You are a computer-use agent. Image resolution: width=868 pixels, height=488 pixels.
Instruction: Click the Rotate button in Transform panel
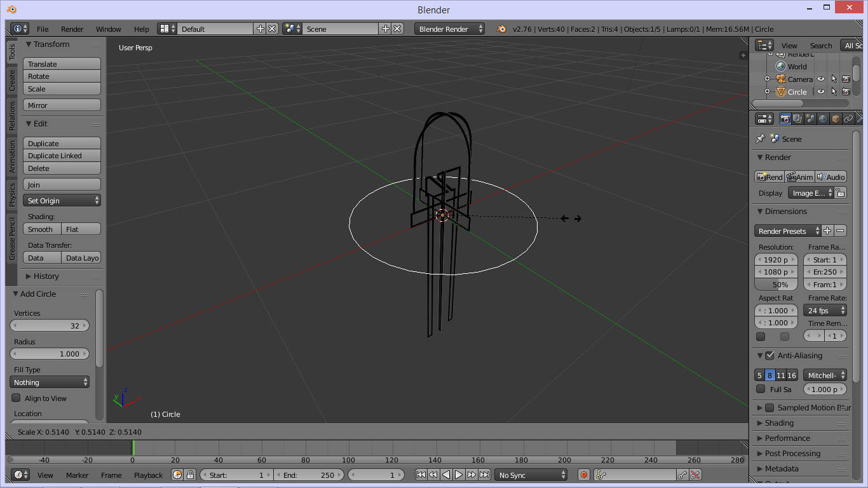(62, 76)
